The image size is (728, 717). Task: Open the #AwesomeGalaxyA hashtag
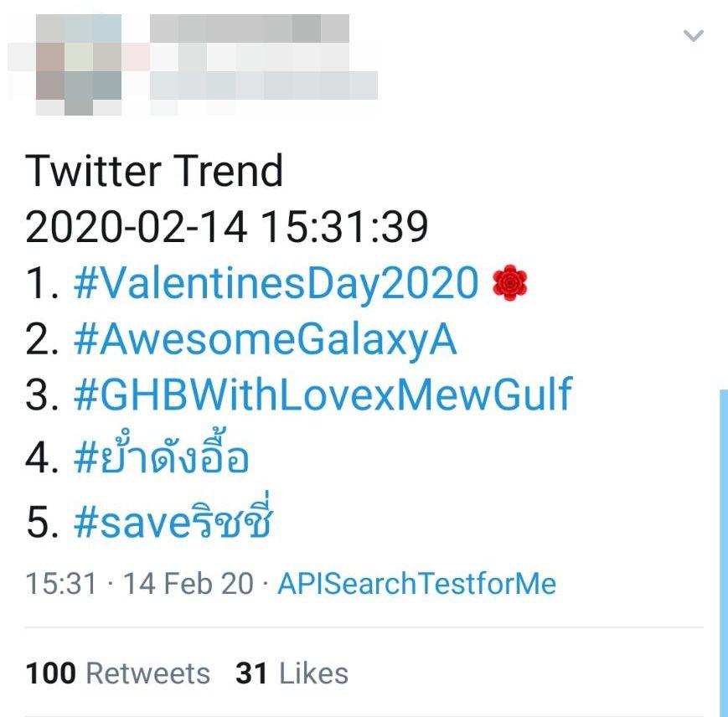265,339
